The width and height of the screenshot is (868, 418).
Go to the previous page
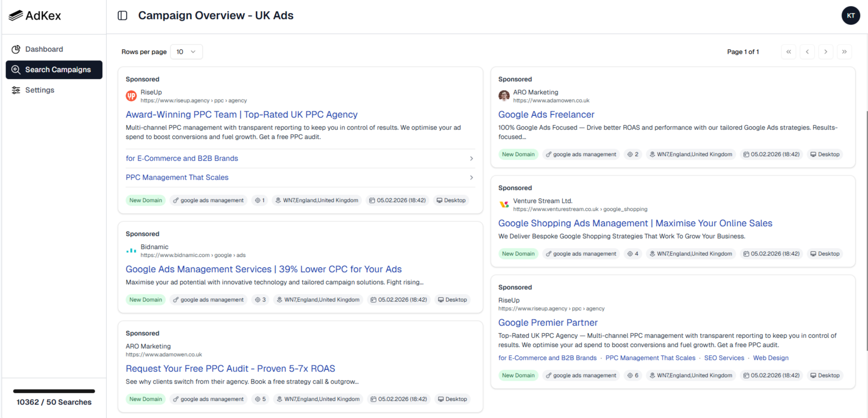point(807,52)
